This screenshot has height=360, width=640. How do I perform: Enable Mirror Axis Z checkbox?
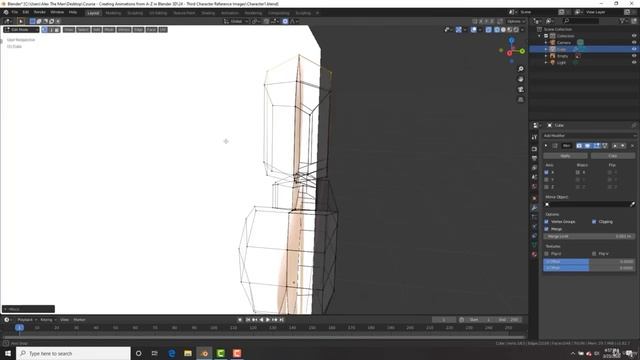pyautogui.click(x=547, y=187)
